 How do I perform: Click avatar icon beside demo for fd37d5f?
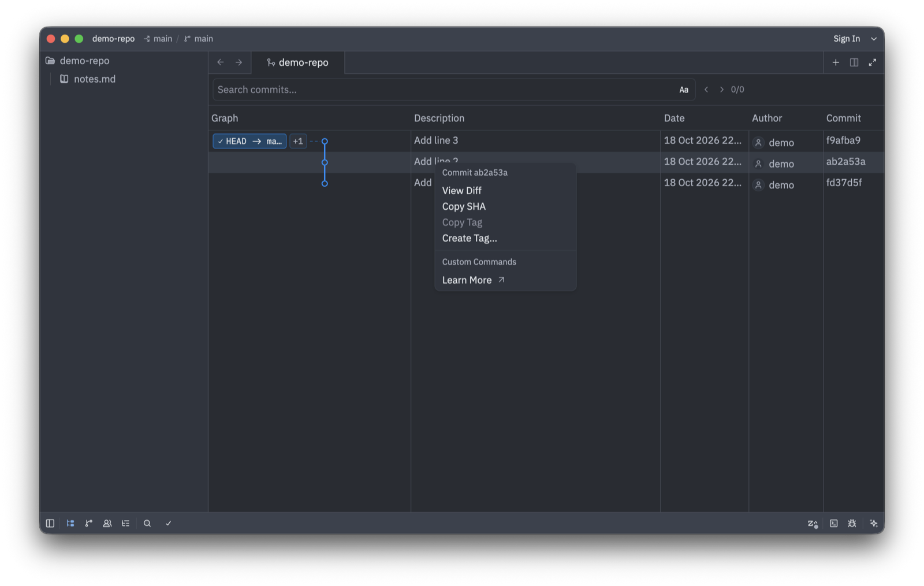point(758,185)
